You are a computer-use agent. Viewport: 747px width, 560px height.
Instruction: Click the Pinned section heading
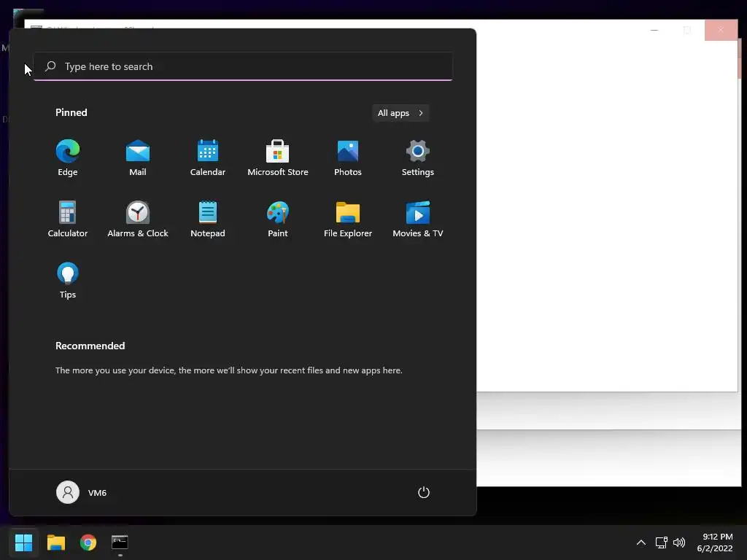[71, 112]
